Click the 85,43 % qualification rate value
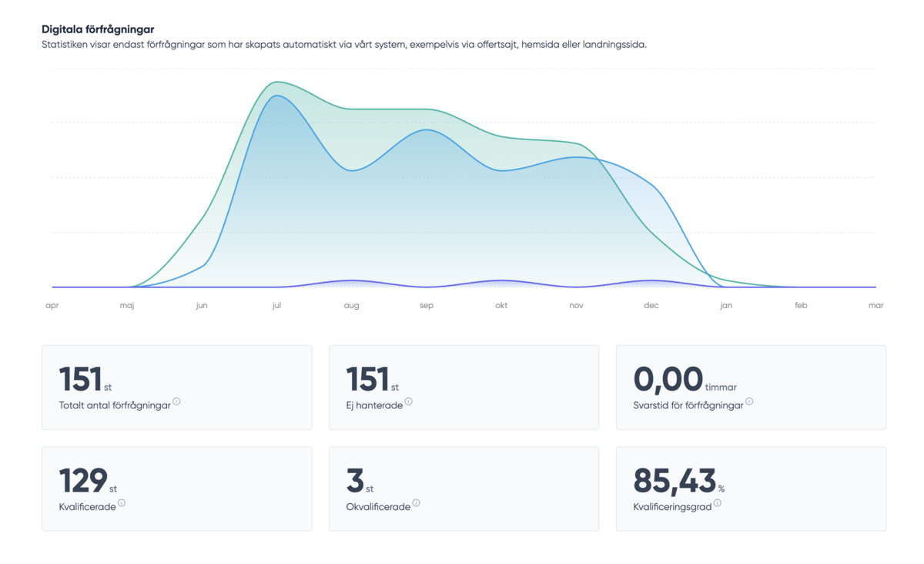 pyautogui.click(x=675, y=481)
